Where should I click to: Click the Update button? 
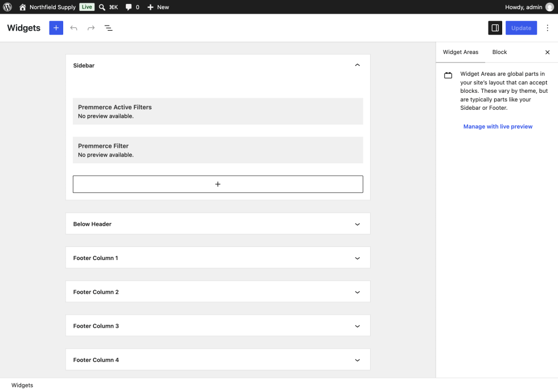pyautogui.click(x=521, y=28)
